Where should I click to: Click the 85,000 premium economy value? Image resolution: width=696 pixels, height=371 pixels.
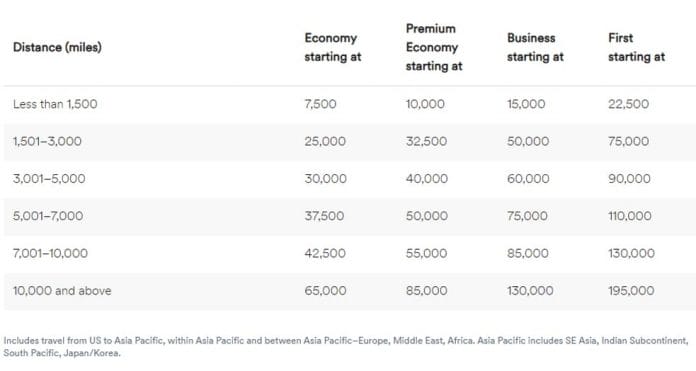pos(427,291)
